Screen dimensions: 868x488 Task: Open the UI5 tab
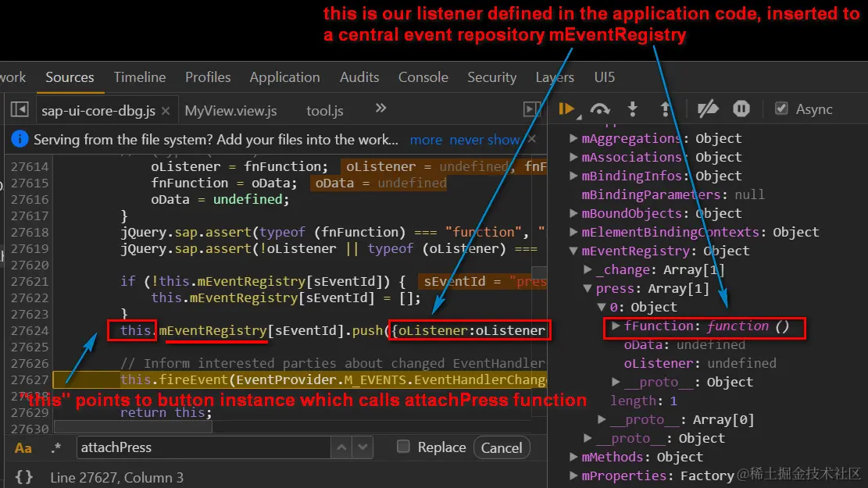click(605, 77)
